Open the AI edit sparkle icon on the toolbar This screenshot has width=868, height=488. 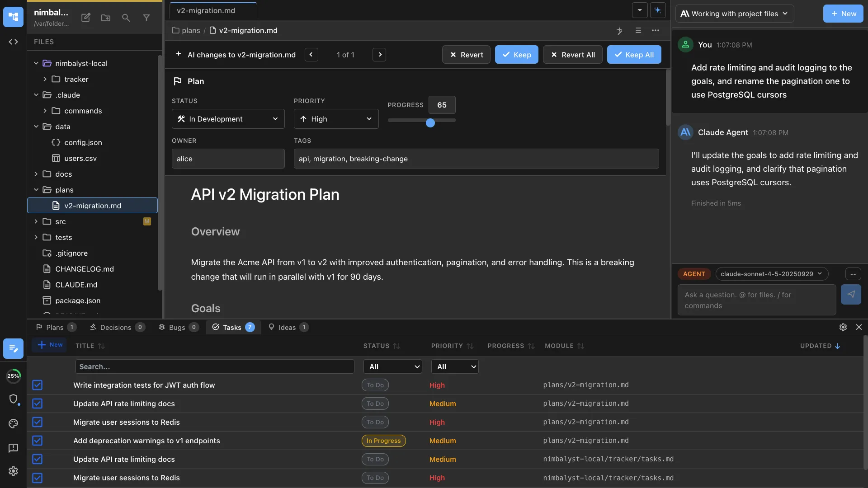[x=620, y=31]
